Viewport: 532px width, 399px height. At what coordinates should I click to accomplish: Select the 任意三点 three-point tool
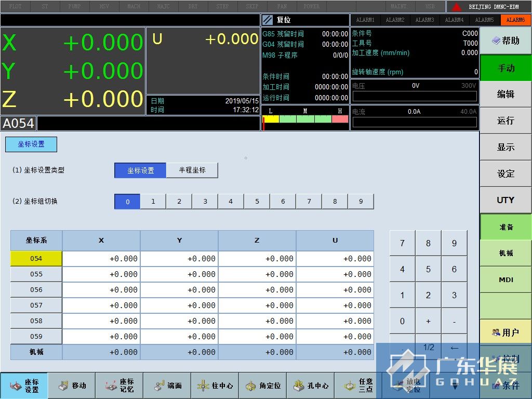358,385
